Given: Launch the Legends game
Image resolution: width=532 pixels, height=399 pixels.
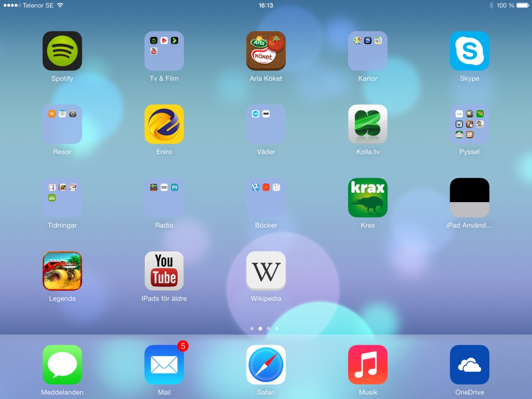Looking at the screenshot, I should click(62, 271).
